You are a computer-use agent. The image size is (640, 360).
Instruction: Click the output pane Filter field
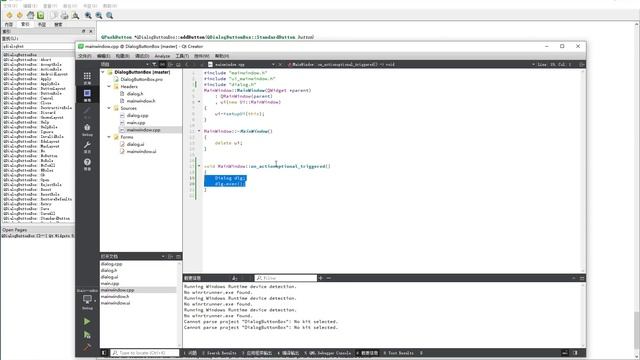coord(286,278)
